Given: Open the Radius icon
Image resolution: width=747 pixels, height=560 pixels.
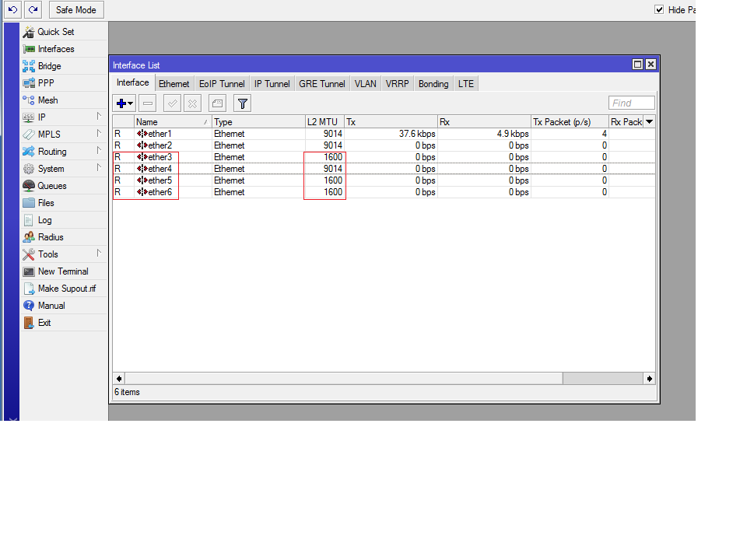Looking at the screenshot, I should (29, 237).
